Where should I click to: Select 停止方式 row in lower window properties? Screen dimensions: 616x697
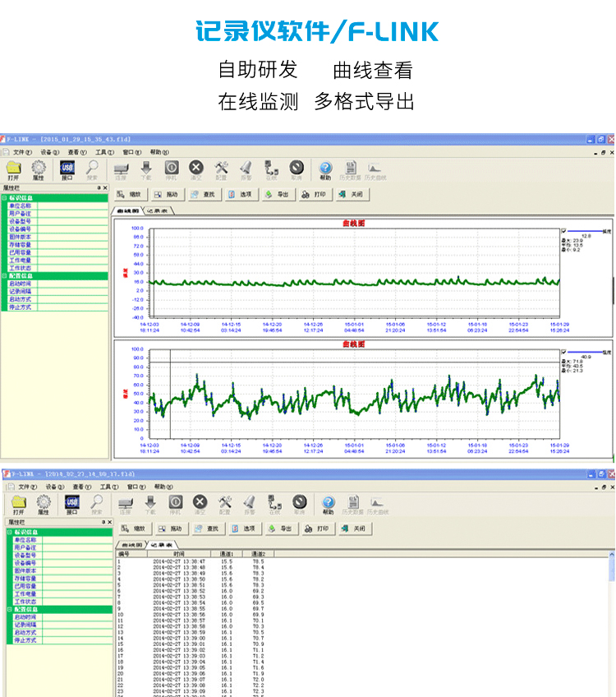coord(62,640)
